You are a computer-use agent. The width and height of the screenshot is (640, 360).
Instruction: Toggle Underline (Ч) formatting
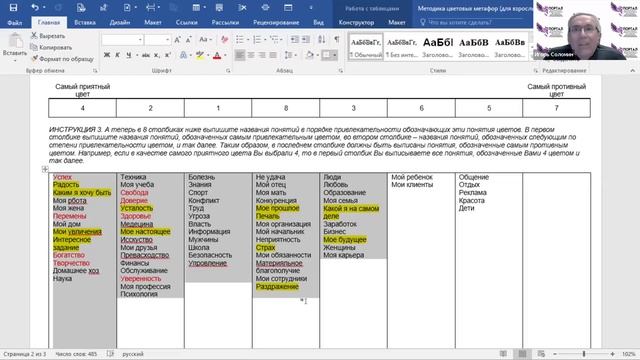(x=129, y=55)
